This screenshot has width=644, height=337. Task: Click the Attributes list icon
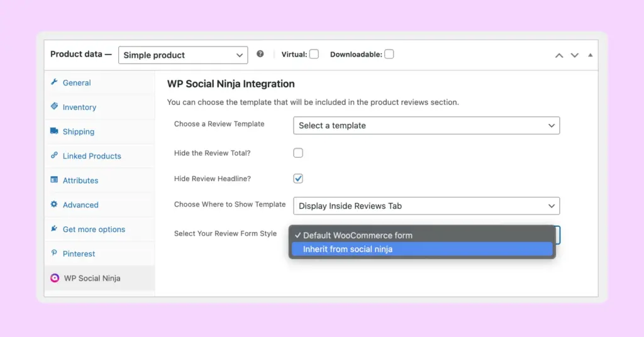[x=54, y=180]
